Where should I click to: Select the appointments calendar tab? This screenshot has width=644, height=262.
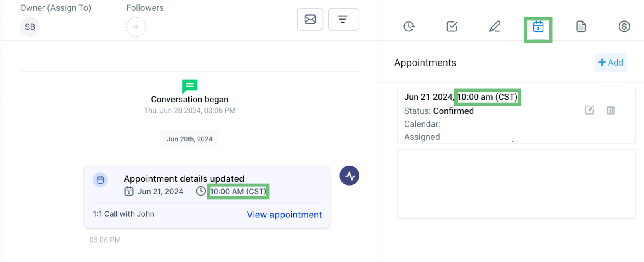[x=538, y=27]
